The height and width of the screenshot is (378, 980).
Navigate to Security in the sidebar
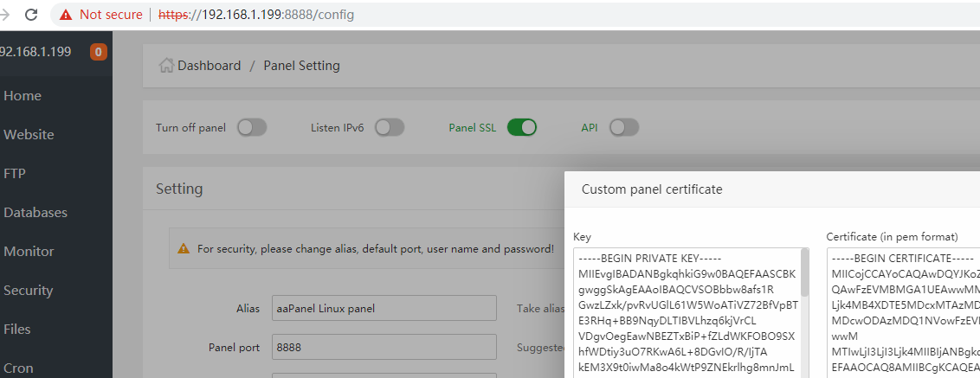pyautogui.click(x=29, y=291)
